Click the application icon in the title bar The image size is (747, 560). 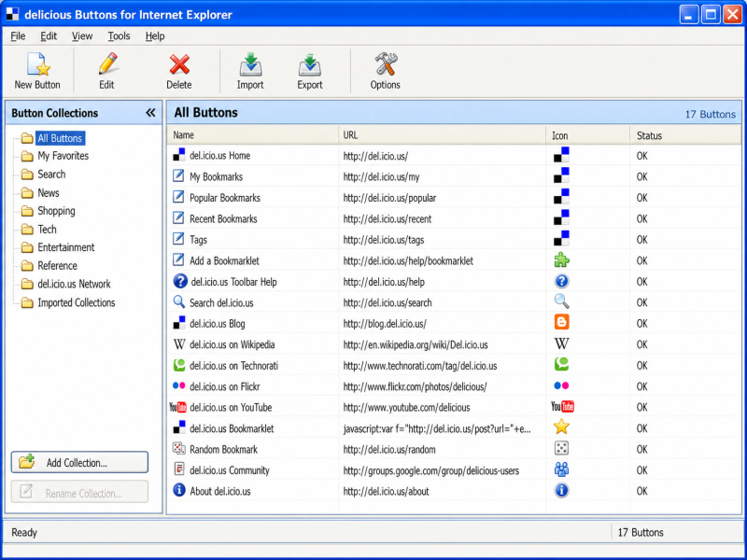[13, 14]
